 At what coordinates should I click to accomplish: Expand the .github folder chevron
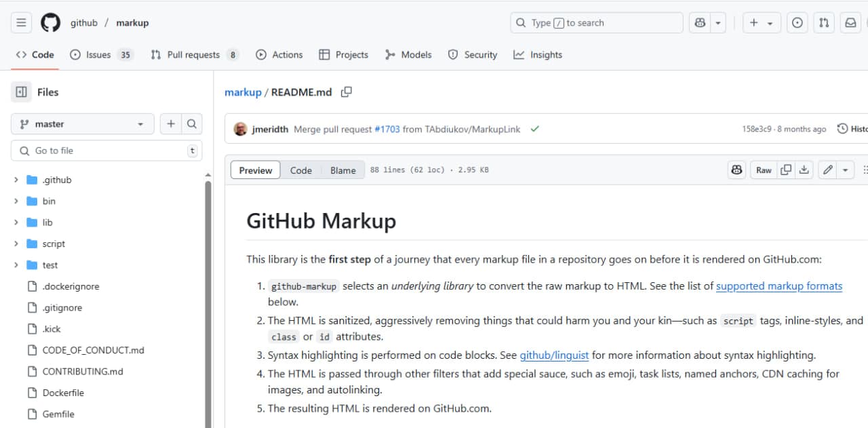tap(16, 180)
